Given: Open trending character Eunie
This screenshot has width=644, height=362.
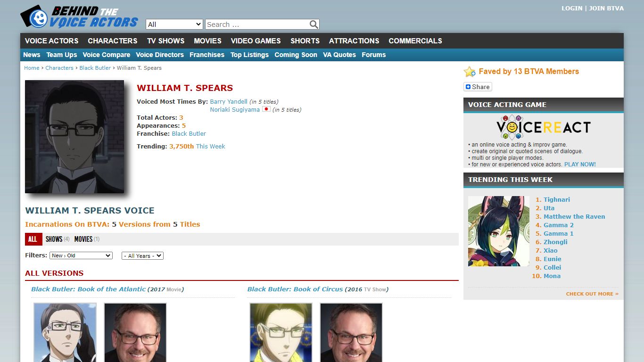Looking at the screenshot, I should 553,259.
